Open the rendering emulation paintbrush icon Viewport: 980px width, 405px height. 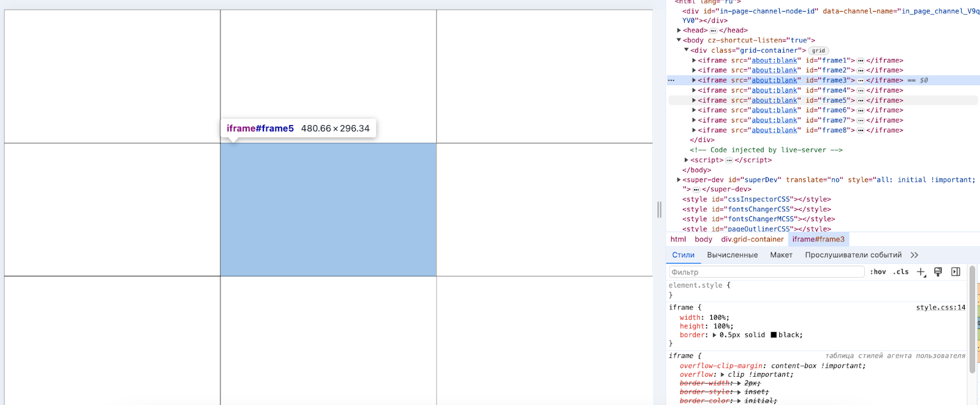tap(938, 272)
